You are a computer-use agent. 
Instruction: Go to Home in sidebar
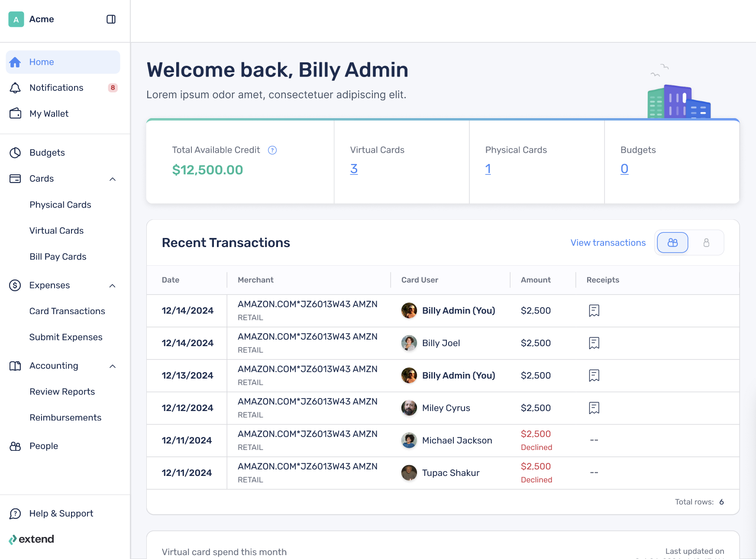tap(63, 62)
